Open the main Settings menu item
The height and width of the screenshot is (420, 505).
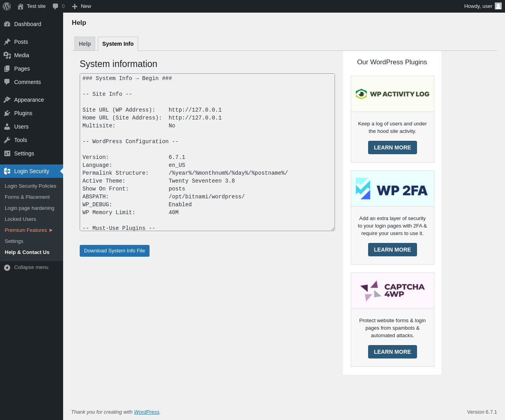coord(32,153)
